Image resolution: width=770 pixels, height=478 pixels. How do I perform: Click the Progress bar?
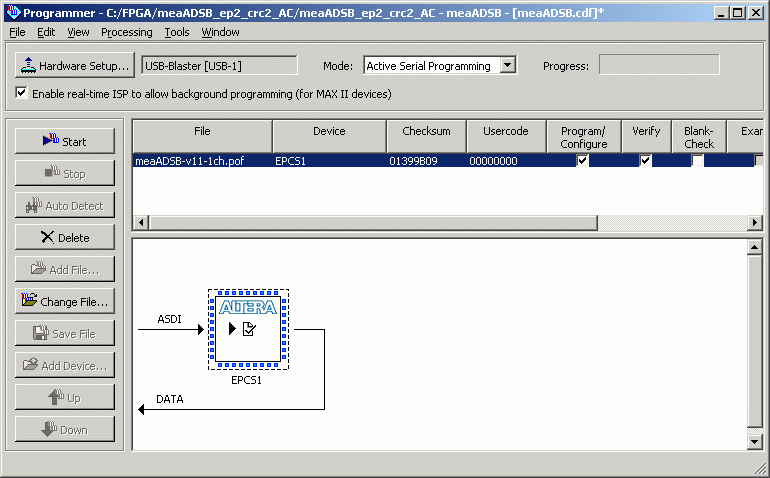659,65
